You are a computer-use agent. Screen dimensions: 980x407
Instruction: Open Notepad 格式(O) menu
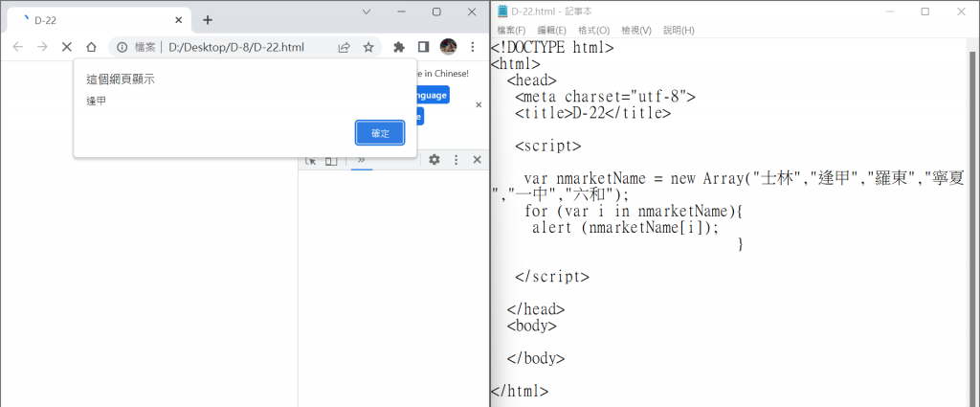593,30
